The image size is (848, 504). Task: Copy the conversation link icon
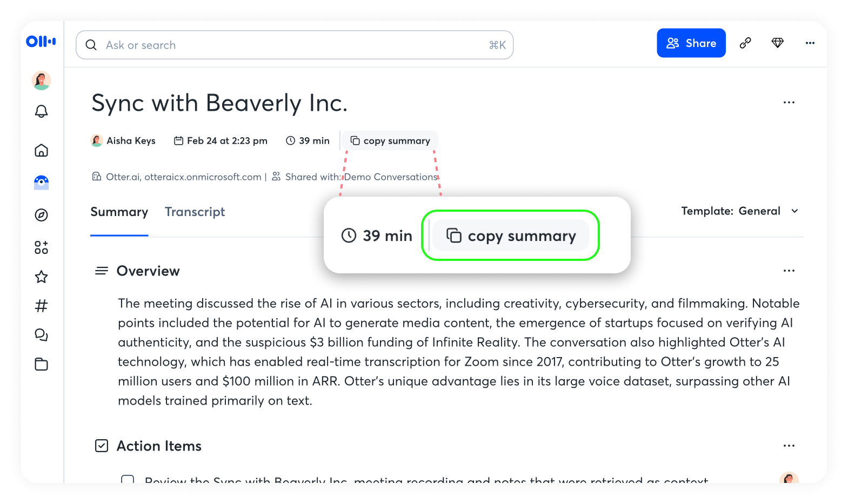[745, 43]
